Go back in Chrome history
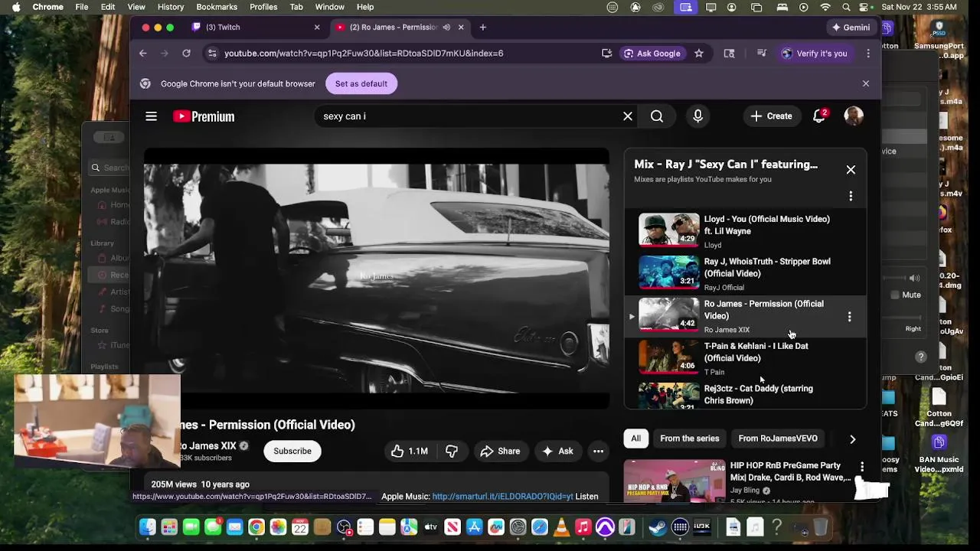This screenshot has width=980, height=551. 143,54
